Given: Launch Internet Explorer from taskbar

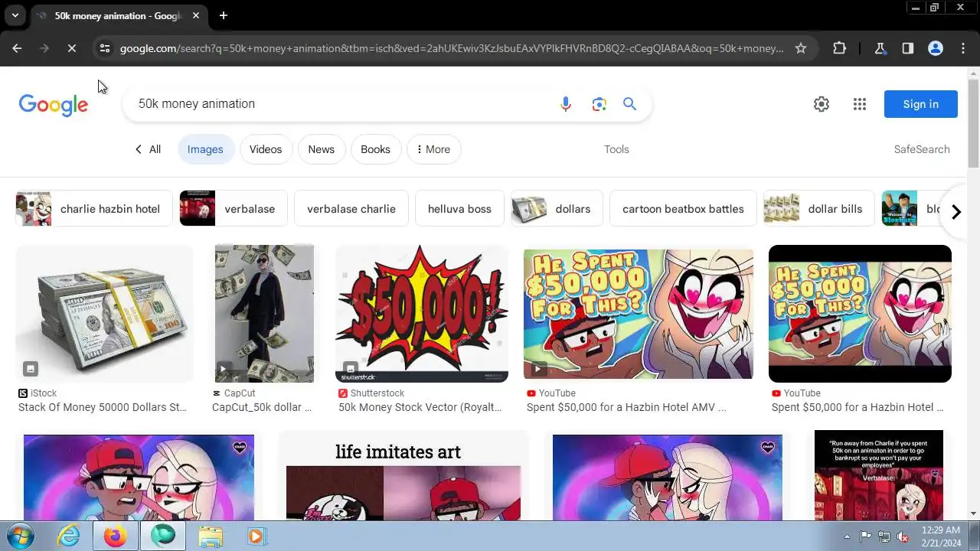Looking at the screenshot, I should pyautogui.click(x=69, y=536).
